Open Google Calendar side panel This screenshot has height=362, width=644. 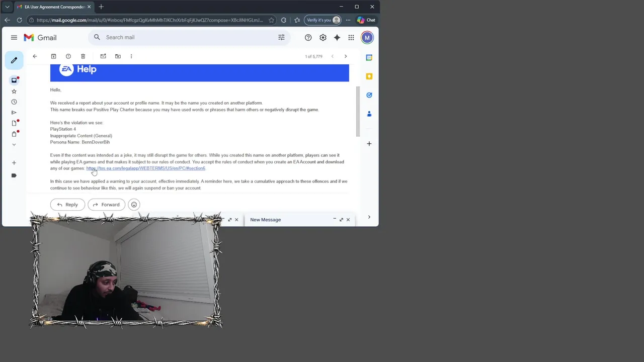369,58
